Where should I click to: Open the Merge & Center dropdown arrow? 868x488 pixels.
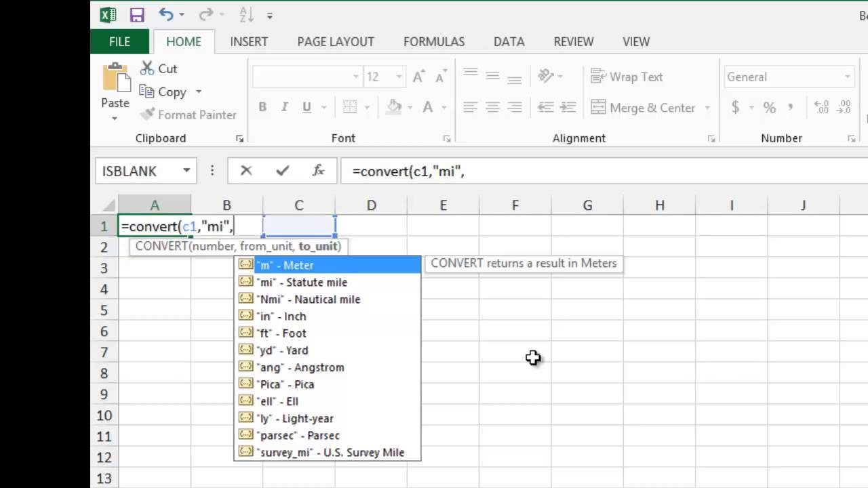tap(707, 108)
